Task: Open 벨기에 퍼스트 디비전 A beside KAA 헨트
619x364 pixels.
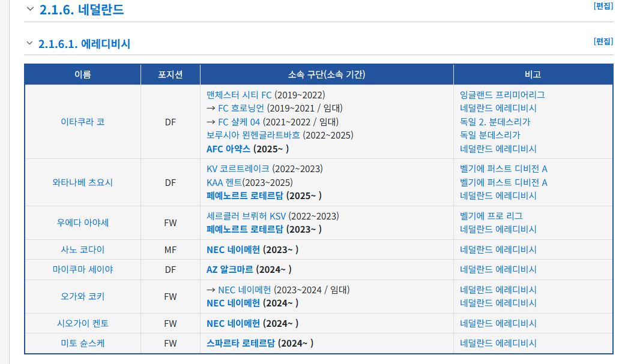Action: pos(503,182)
